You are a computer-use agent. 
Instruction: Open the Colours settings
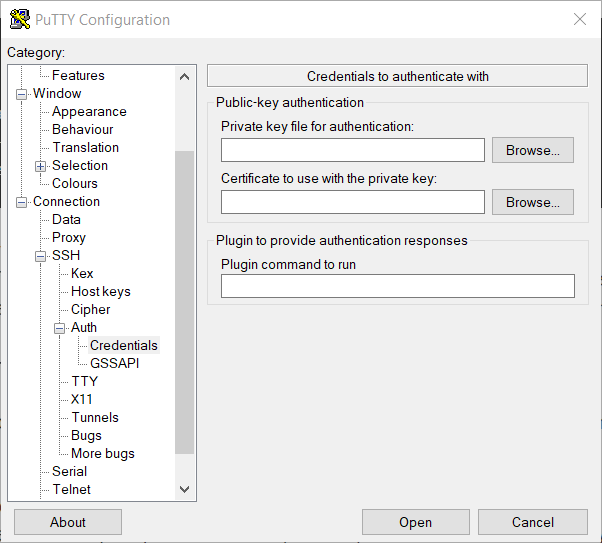click(75, 184)
